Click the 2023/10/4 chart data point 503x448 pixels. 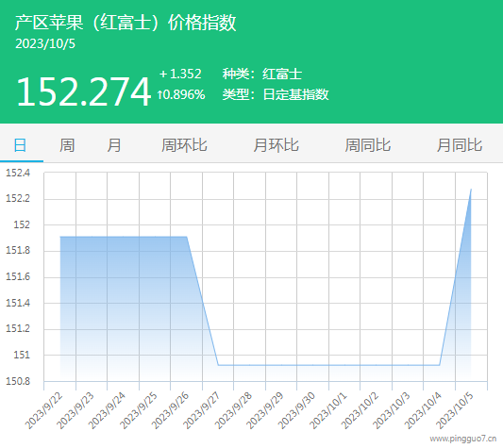(440, 365)
